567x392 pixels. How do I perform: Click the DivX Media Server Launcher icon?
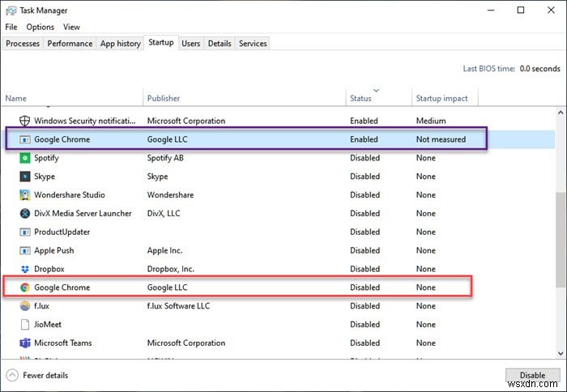(24, 213)
